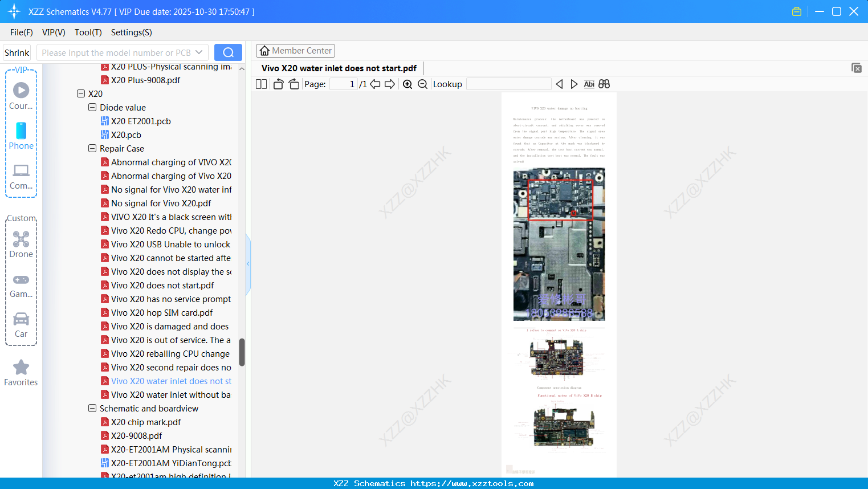This screenshot has height=489, width=868.
Task: Close the open PDF tab panel
Action: [x=857, y=68]
